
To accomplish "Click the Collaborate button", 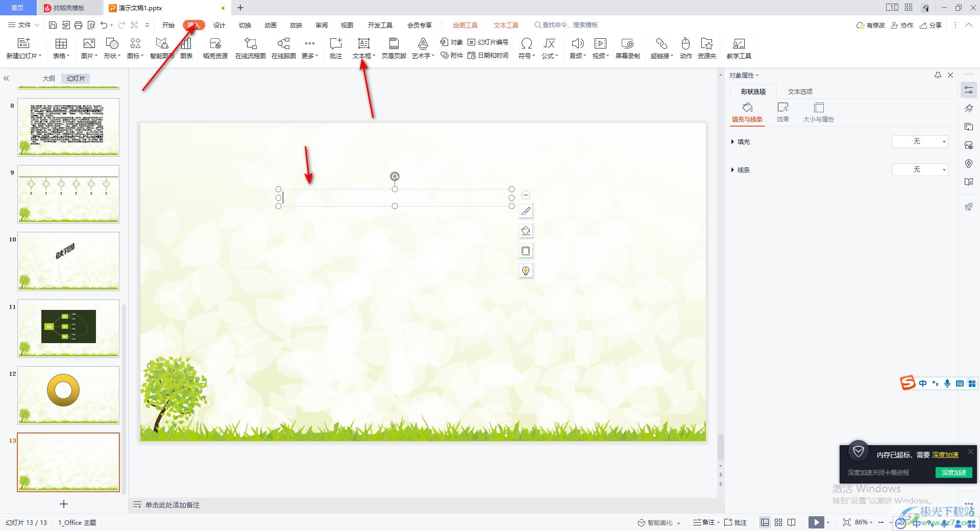I will (x=902, y=25).
